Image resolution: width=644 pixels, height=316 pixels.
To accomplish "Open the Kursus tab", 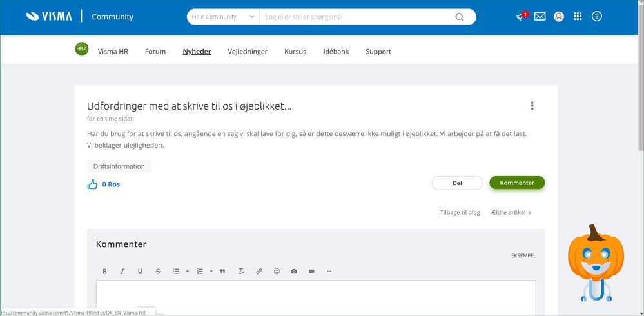I will [295, 52].
